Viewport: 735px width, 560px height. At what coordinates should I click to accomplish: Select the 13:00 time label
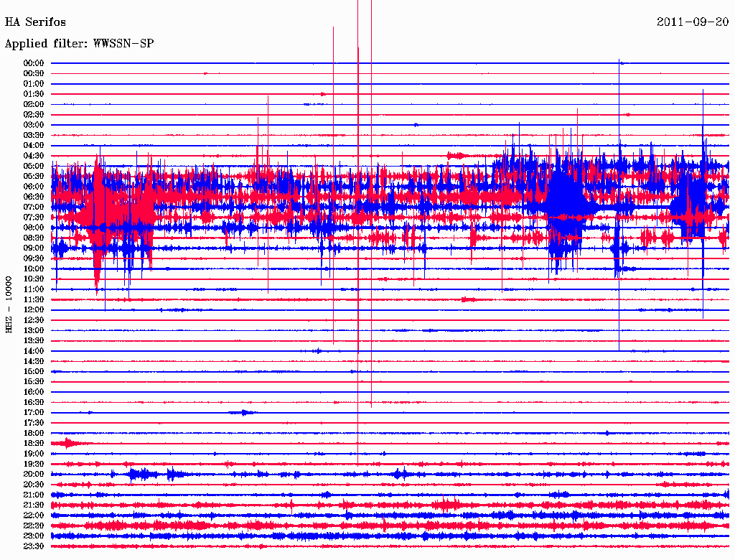(34, 331)
